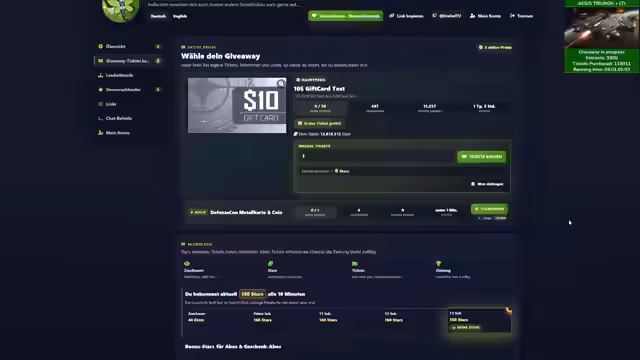Image resolution: width=640 pixels, height=360 pixels.
Task: Click the green Tickets kaufen button
Action: coord(482,157)
